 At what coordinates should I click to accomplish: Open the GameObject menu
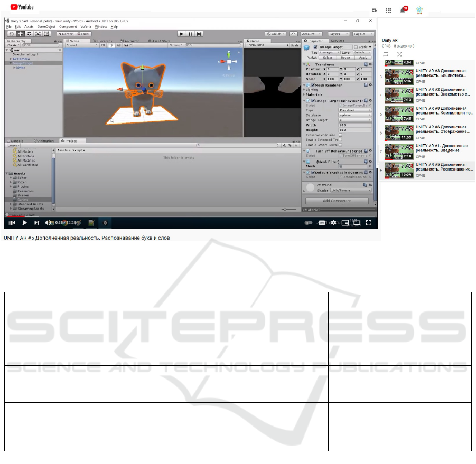pyautogui.click(x=46, y=26)
